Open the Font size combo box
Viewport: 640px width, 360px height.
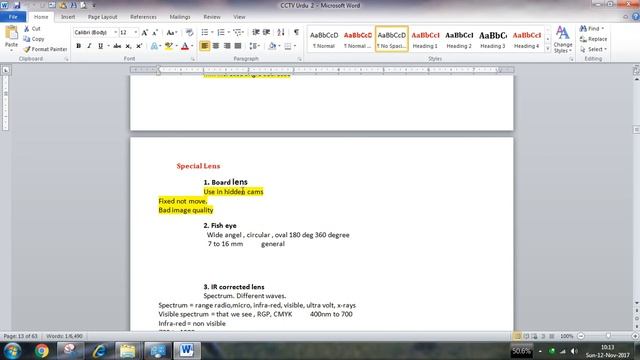pyautogui.click(x=129, y=32)
